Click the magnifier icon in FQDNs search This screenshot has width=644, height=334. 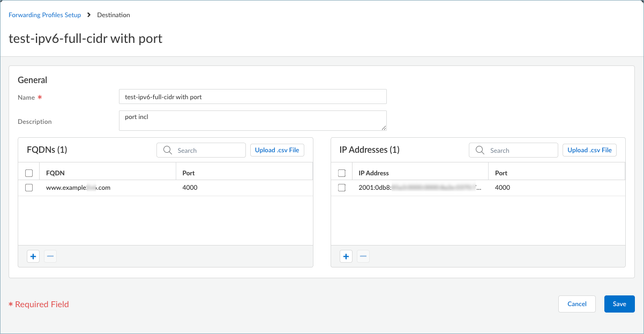168,150
